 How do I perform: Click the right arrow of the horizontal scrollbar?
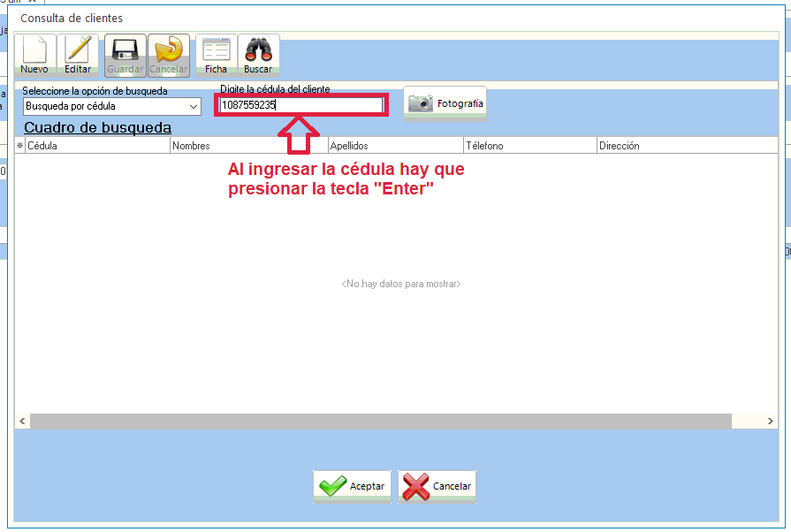pyautogui.click(x=771, y=421)
